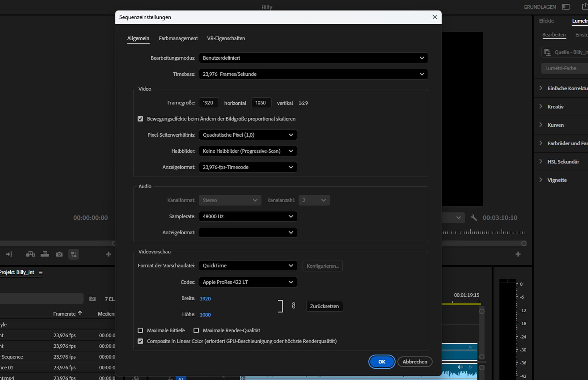Viewport: 588px width, 380px height.
Task: Click the plus button to add monitor buttons
Action: pyautogui.click(x=108, y=254)
